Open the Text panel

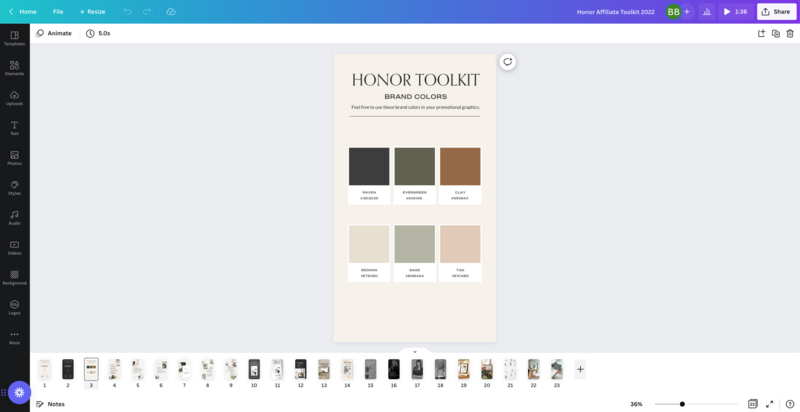tap(14, 128)
